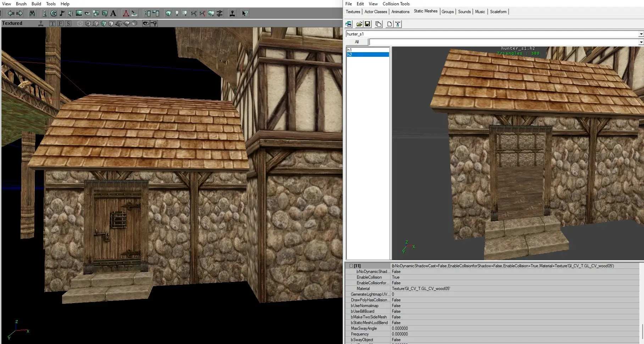Screen dimensions: 644x344
Task: Toggle the hammer-shaped viewport bar button
Action: (x=154, y=23)
